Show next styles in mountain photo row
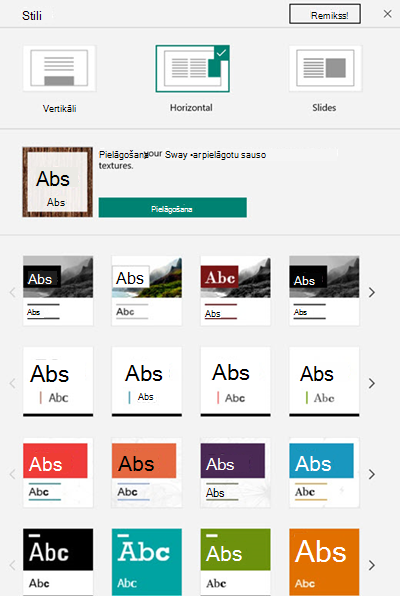The height and width of the screenshot is (596, 400). pyautogui.click(x=372, y=292)
